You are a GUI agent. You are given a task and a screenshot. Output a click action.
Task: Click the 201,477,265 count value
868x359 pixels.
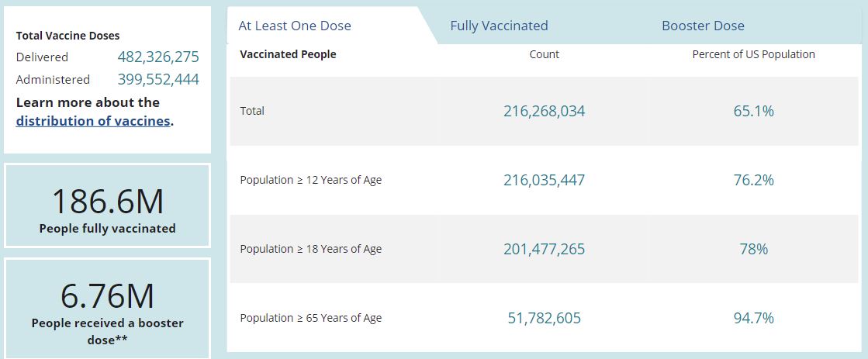click(544, 249)
